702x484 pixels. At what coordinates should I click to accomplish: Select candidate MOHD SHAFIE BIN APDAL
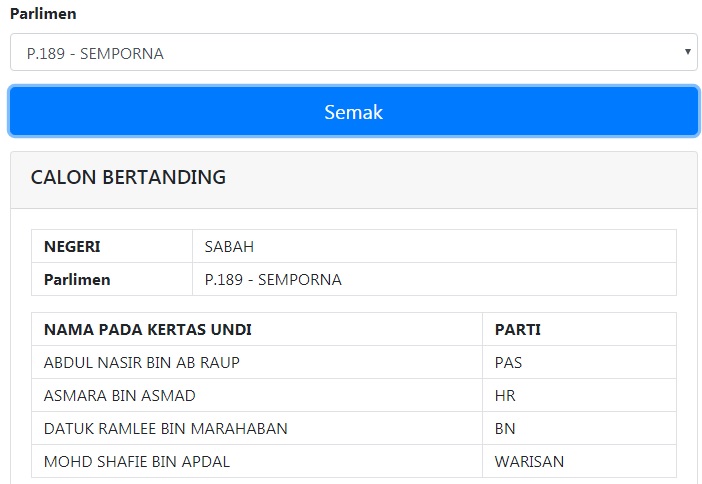pyautogui.click(x=136, y=462)
